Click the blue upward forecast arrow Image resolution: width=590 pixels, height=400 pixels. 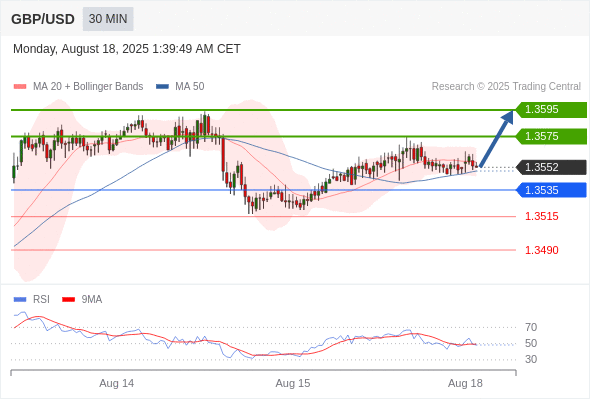point(497,138)
